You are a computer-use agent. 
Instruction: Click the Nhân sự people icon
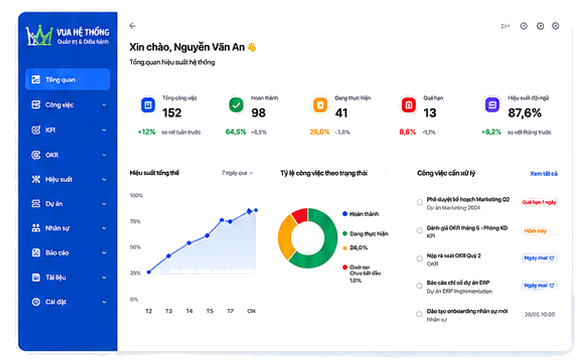(36, 228)
